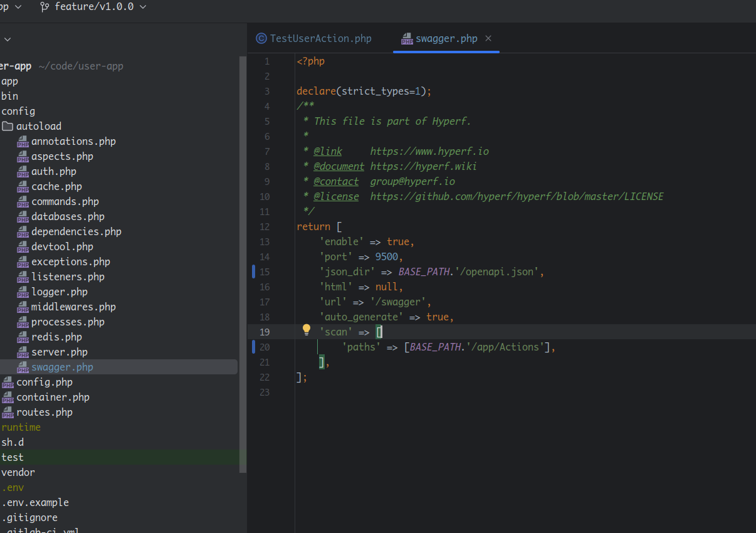Open annotations.php in the project tree

tap(73, 141)
